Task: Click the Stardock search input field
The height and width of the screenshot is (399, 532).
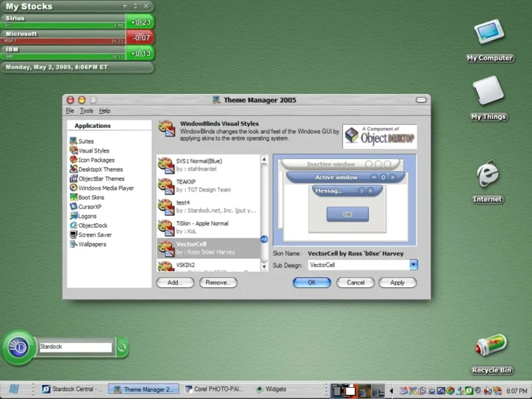Action: 75,346
